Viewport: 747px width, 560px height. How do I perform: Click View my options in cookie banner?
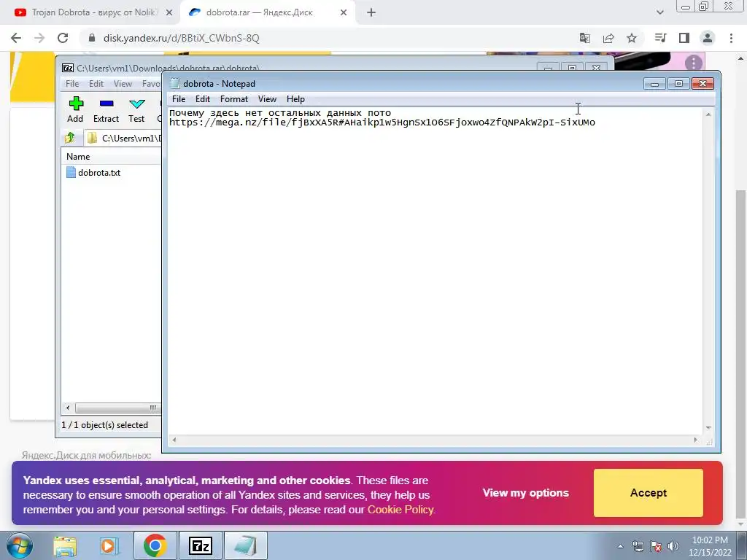(x=525, y=493)
